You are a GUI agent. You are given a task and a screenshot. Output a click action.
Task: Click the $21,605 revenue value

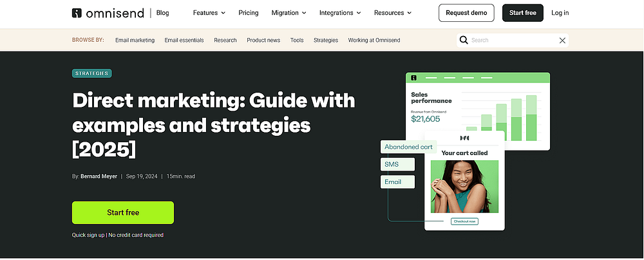pos(426,119)
